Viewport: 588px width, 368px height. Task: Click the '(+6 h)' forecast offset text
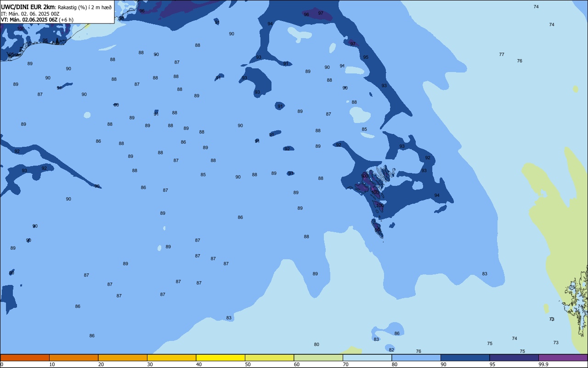point(66,20)
